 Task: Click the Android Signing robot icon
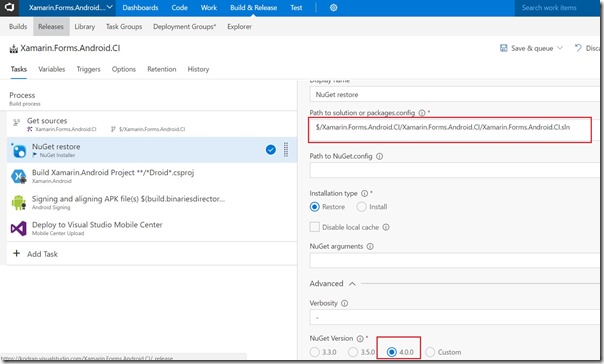18,202
